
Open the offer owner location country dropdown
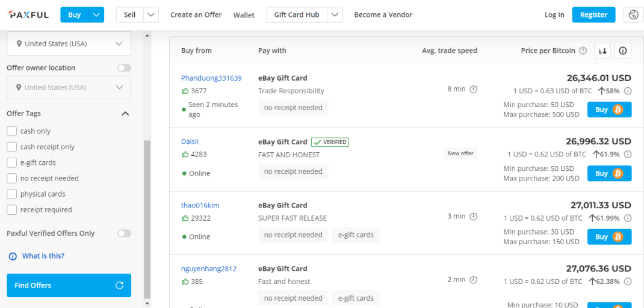coord(69,87)
